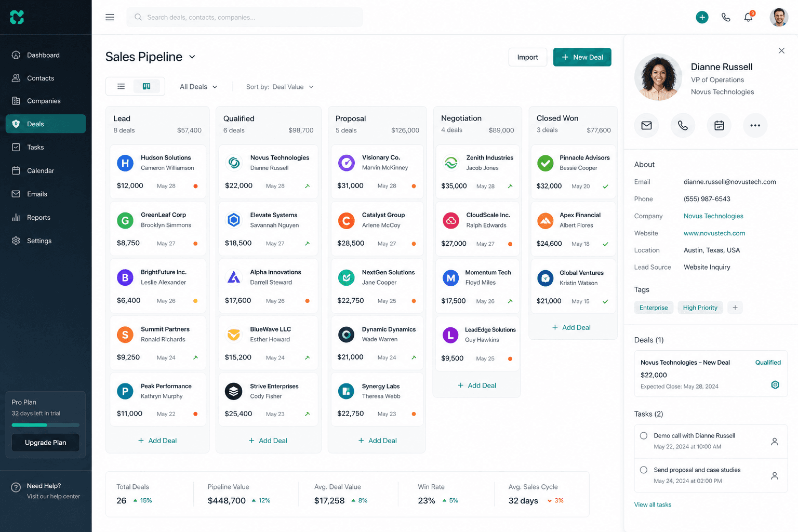
Task: Add Deal in Lead column
Action: click(157, 441)
